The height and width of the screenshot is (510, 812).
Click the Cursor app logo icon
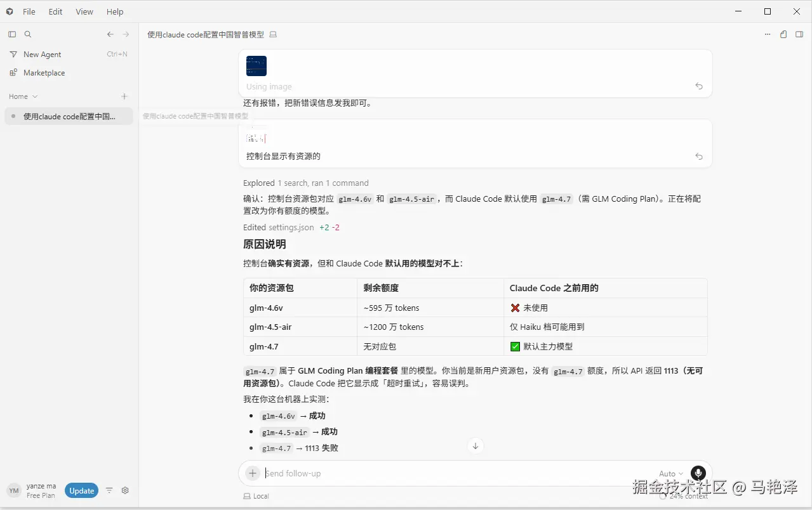10,11
